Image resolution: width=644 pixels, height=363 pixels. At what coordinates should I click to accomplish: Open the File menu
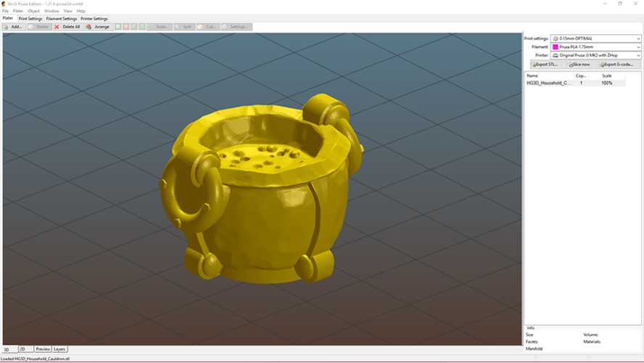coord(5,11)
